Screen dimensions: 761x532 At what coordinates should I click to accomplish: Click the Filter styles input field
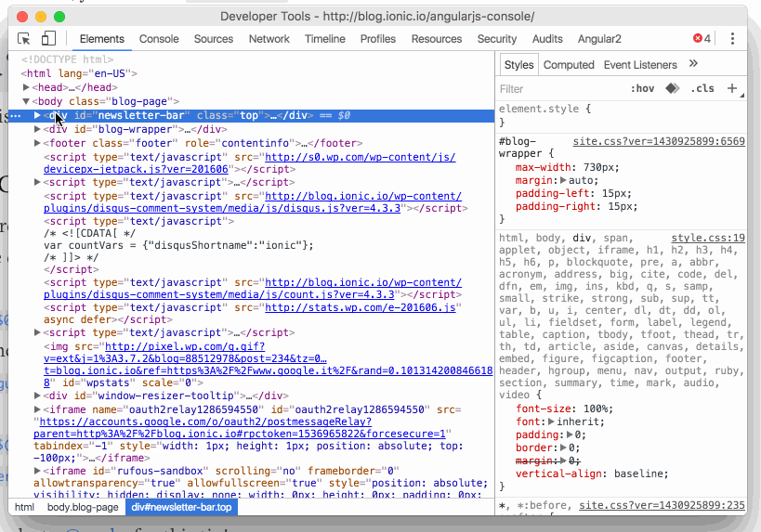(558, 89)
